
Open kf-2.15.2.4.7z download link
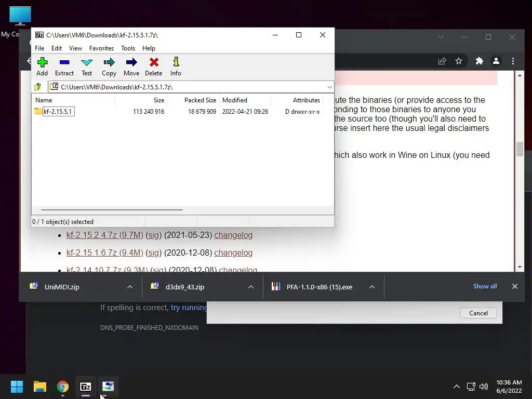tap(105, 235)
